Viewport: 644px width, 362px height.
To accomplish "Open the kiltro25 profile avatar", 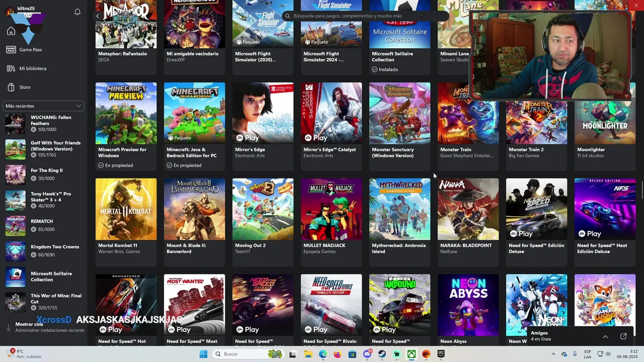I will pos(10,12).
